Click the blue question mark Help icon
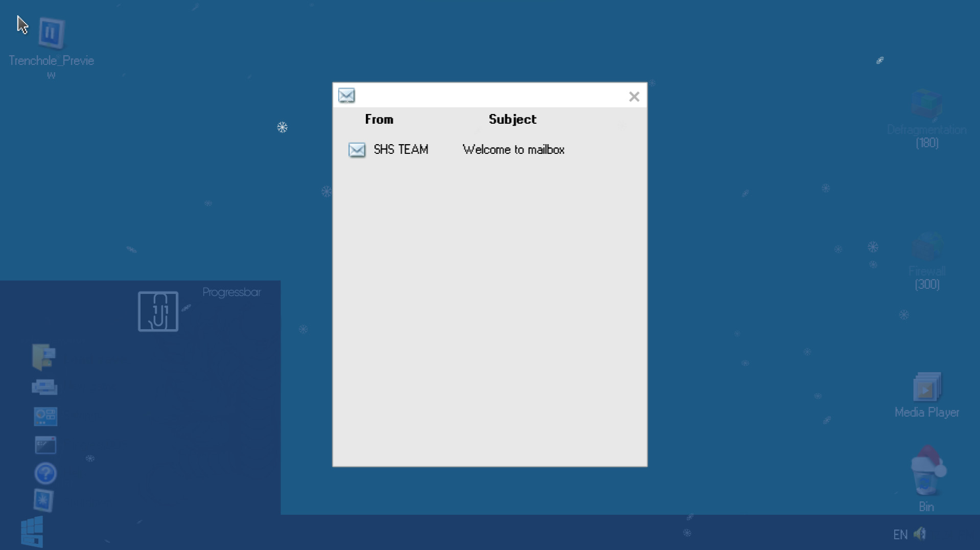Image resolution: width=980 pixels, height=550 pixels. tap(45, 473)
